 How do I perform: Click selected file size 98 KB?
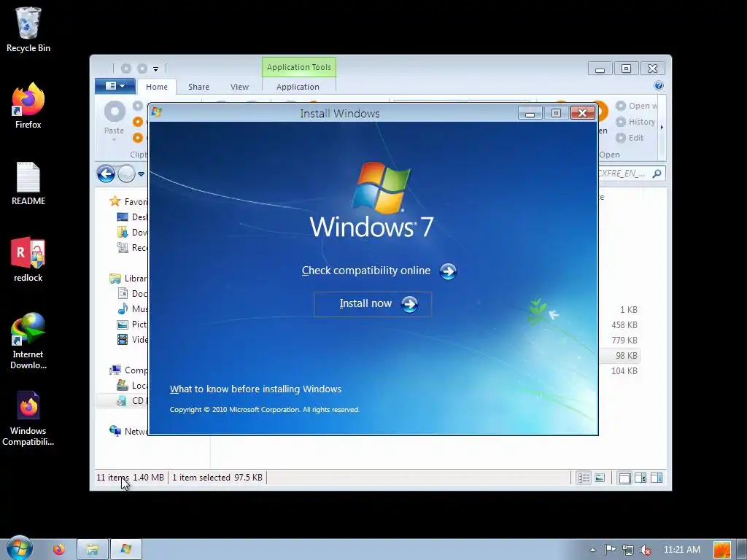pos(626,355)
